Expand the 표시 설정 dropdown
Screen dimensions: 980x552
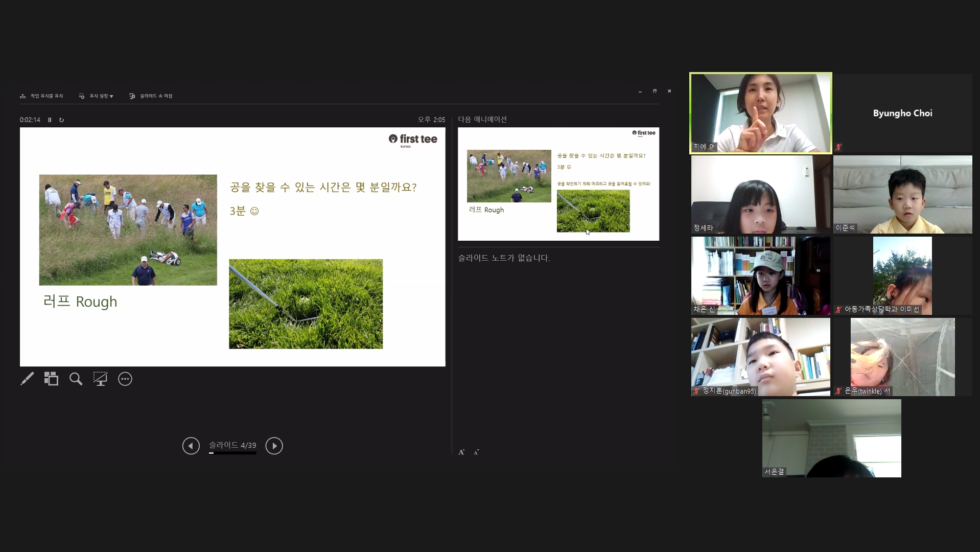point(97,96)
